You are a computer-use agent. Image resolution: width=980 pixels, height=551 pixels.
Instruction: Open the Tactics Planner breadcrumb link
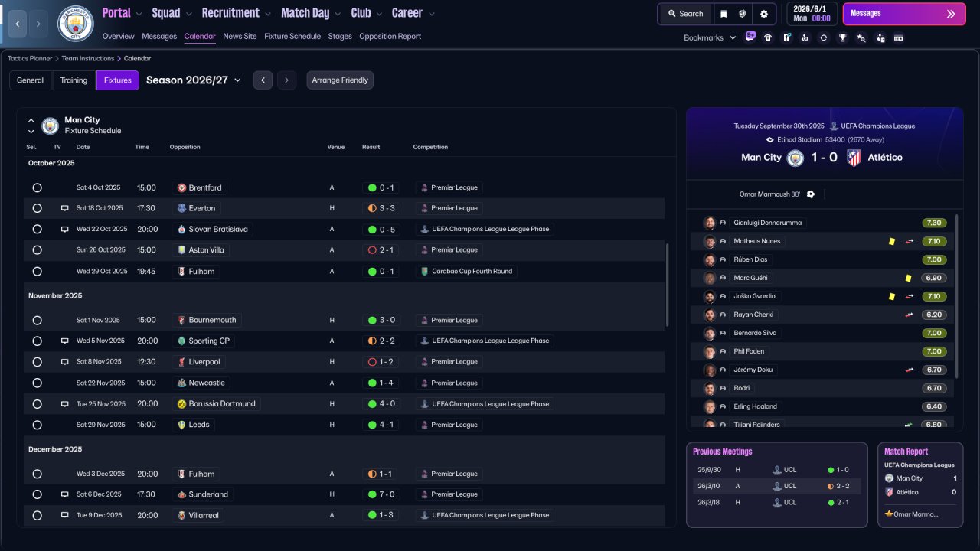30,58
